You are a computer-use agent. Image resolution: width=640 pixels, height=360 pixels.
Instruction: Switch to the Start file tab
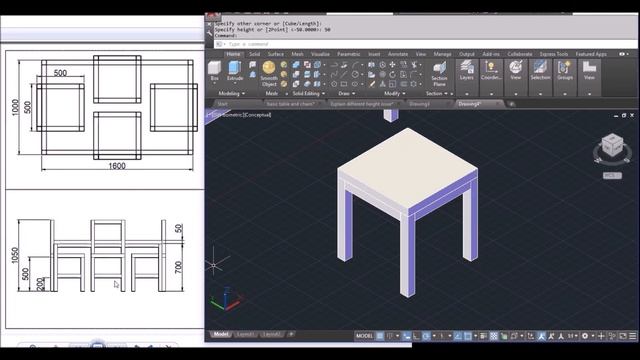coord(223,104)
